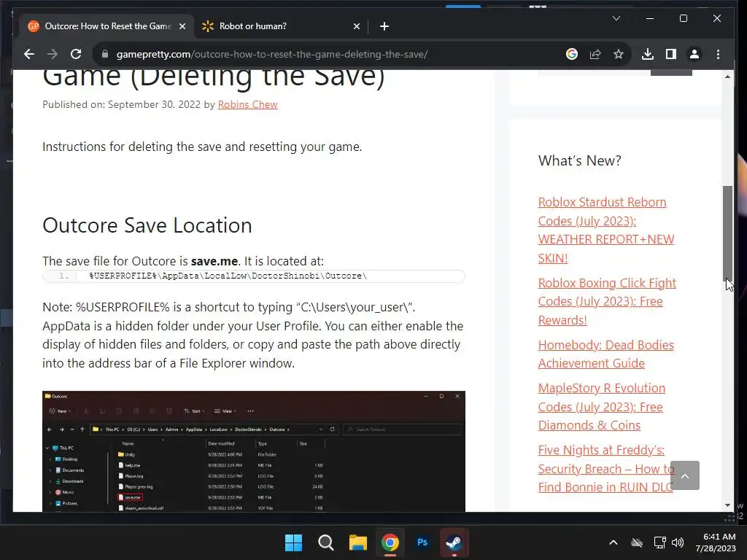Close the Outcore tab
This screenshot has width=747, height=560.
click(182, 26)
